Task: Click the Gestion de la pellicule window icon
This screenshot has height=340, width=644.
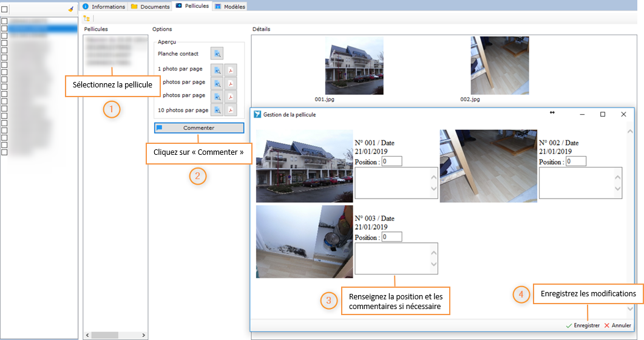Action: tap(257, 114)
